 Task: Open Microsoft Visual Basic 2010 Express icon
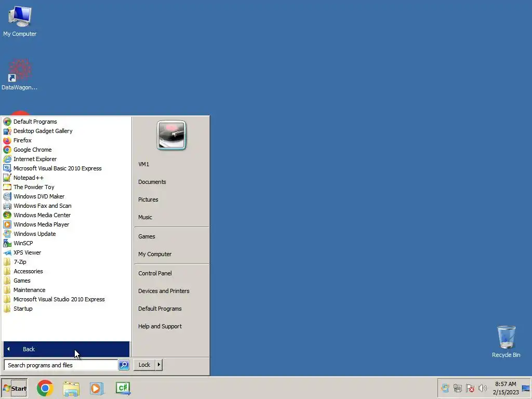click(x=7, y=168)
